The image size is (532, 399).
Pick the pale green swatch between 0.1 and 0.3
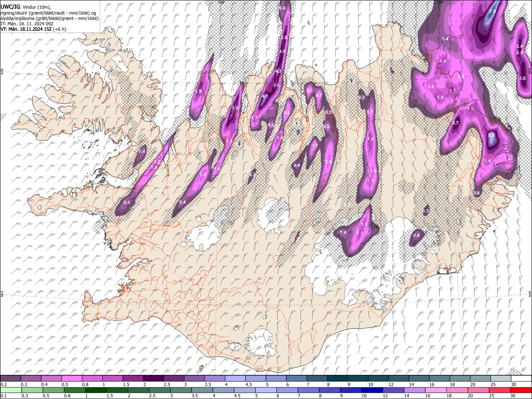coord(11,390)
